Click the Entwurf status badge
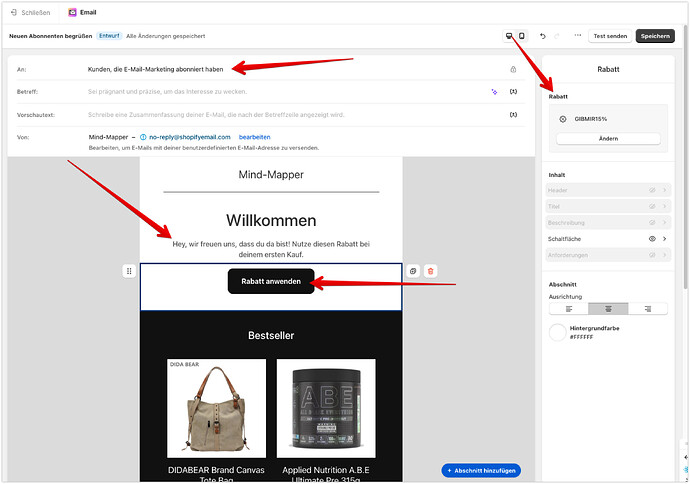This screenshot has width=690, height=484. 109,36
